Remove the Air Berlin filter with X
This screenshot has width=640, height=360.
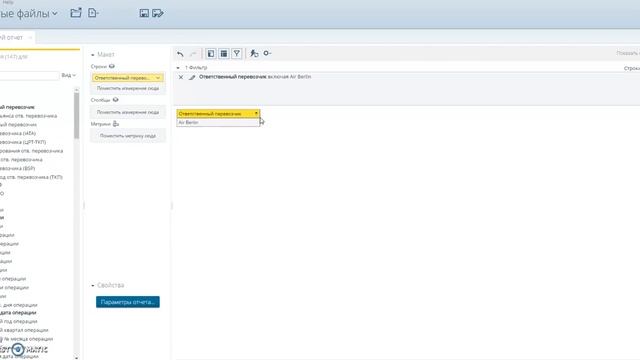[181, 77]
